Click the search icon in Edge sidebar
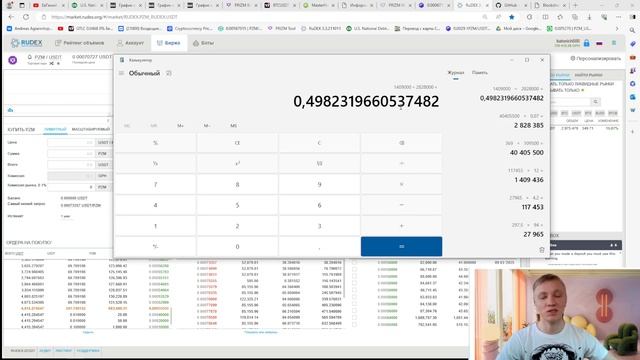Image resolution: width=640 pixels, height=360 pixels. coord(633,30)
